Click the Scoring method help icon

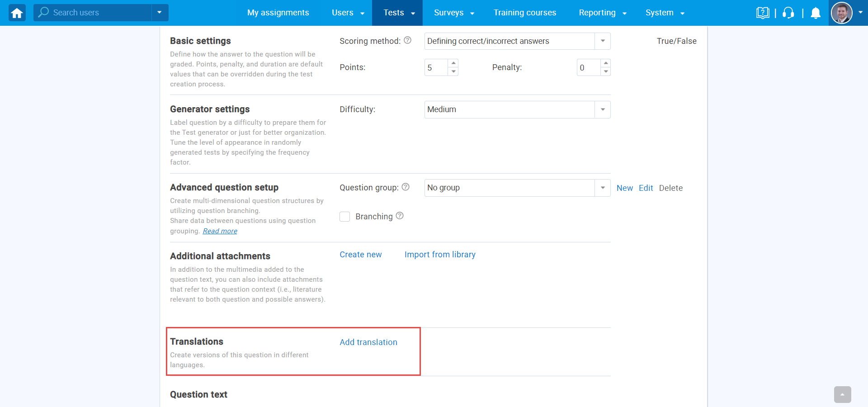(x=408, y=40)
